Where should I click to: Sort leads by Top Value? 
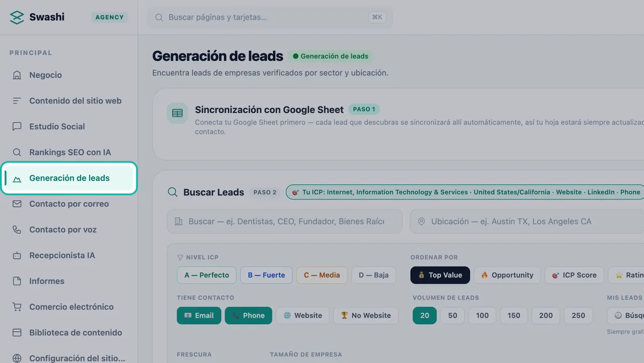point(440,275)
